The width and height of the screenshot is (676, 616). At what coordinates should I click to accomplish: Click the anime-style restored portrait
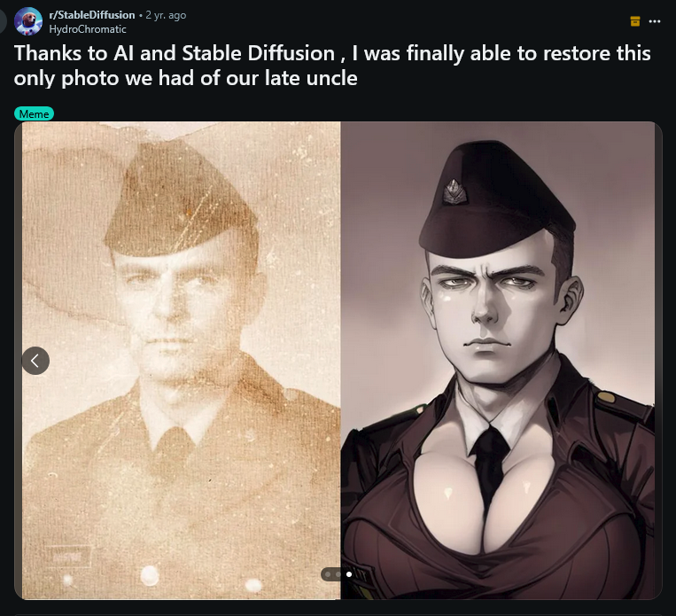tap(498, 361)
